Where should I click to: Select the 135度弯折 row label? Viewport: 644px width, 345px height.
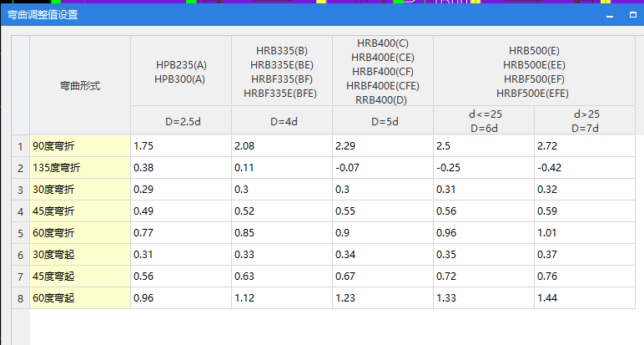coord(80,168)
